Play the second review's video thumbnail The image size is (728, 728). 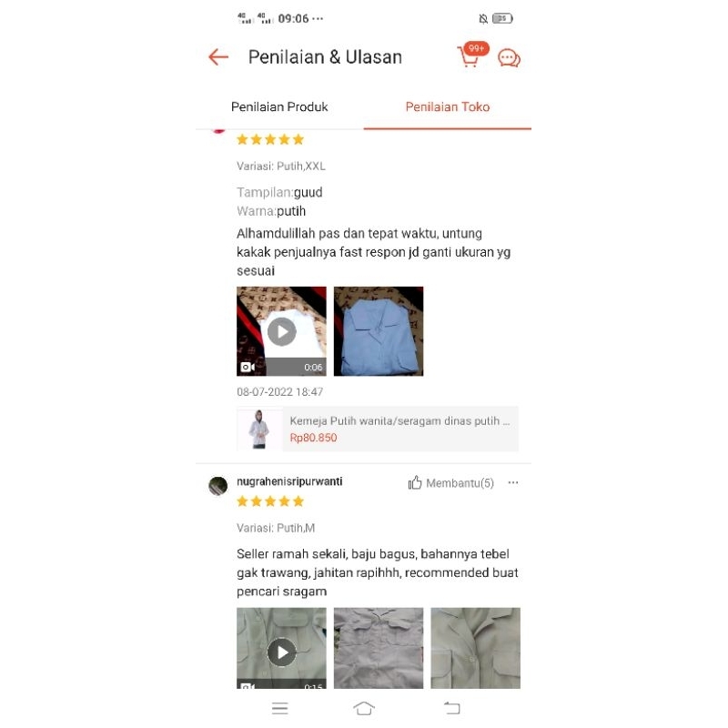[x=281, y=648]
